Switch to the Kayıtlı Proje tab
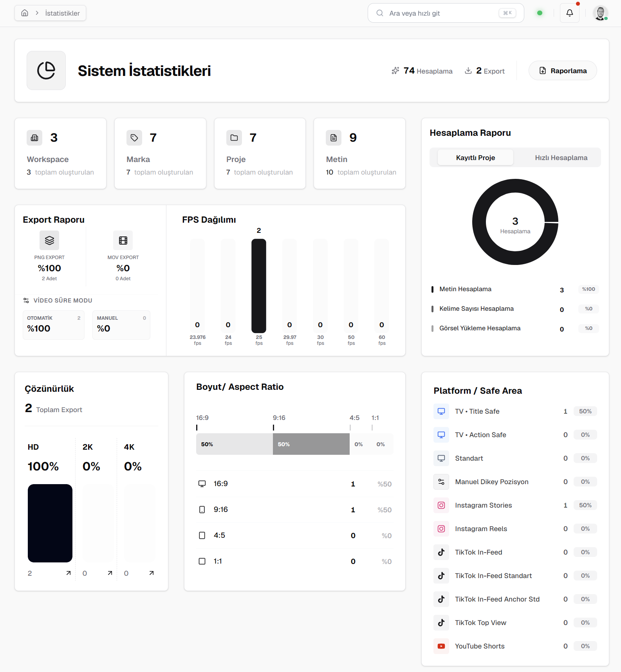This screenshot has height=672, width=621. (x=475, y=158)
